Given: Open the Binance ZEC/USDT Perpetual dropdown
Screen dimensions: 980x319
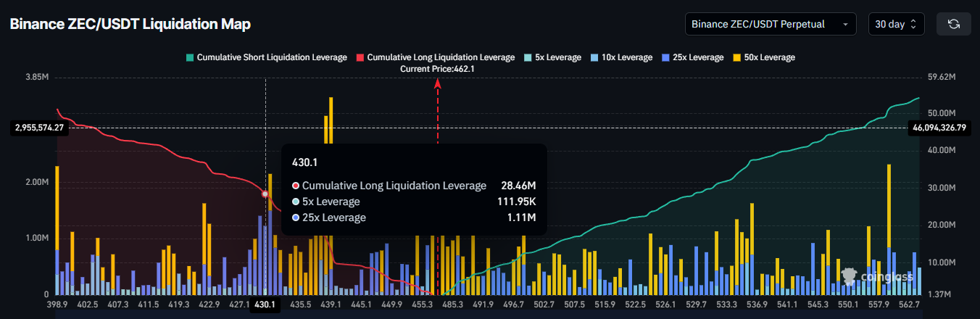Looking at the screenshot, I should (x=770, y=24).
